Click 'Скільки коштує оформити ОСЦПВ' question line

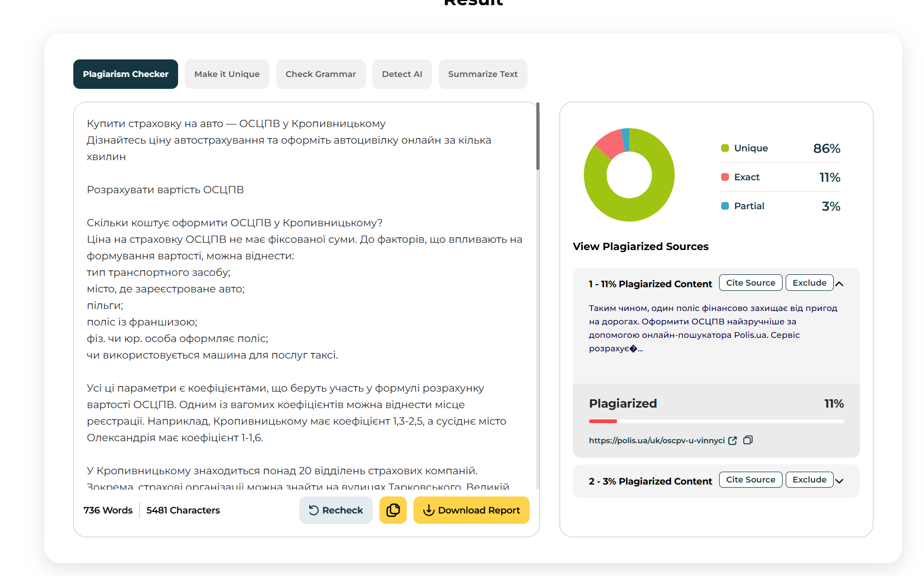(234, 223)
